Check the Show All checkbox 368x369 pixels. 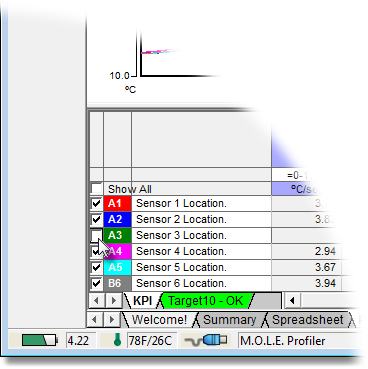click(x=96, y=189)
